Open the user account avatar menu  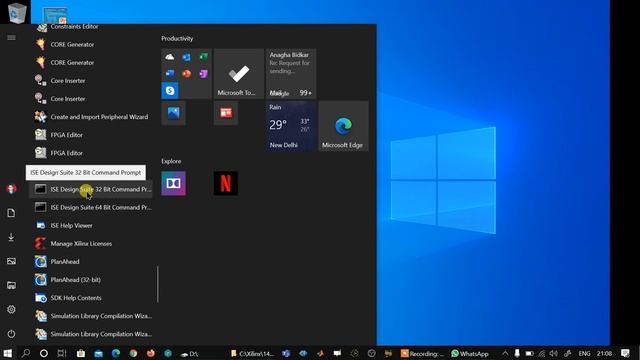pyautogui.click(x=11, y=189)
